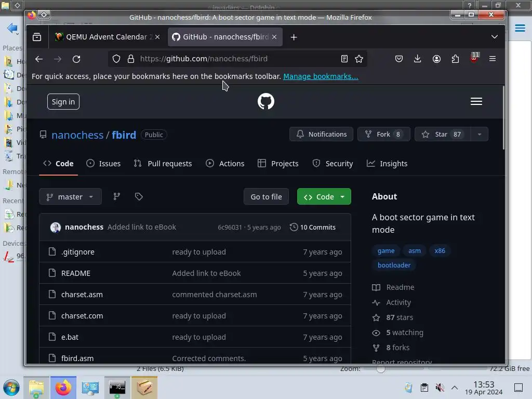The height and width of the screenshot is (399, 532).
Task: Open start menu launcher
Action: click(11, 388)
